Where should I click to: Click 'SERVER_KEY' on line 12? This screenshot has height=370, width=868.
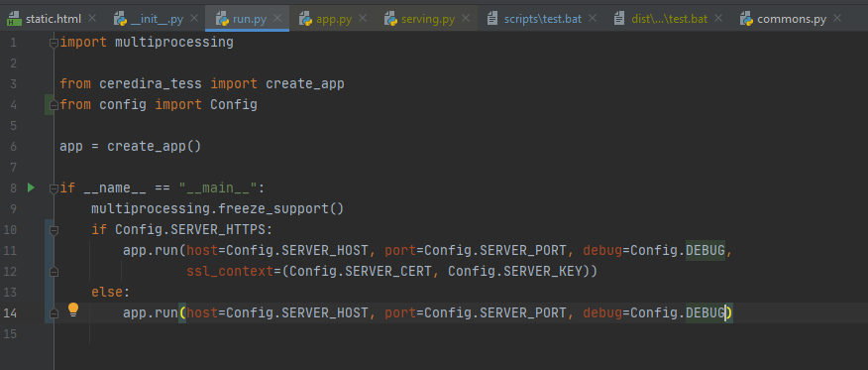(x=543, y=272)
